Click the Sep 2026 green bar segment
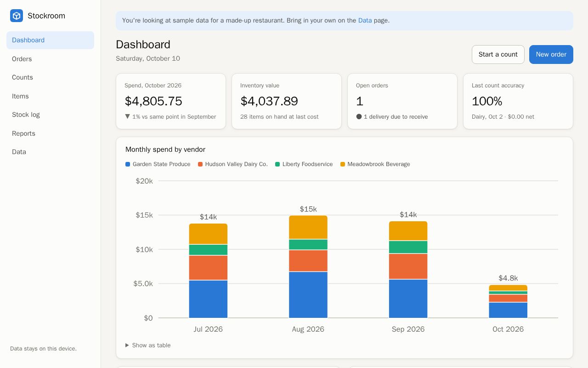The width and height of the screenshot is (588, 368). click(x=408, y=247)
